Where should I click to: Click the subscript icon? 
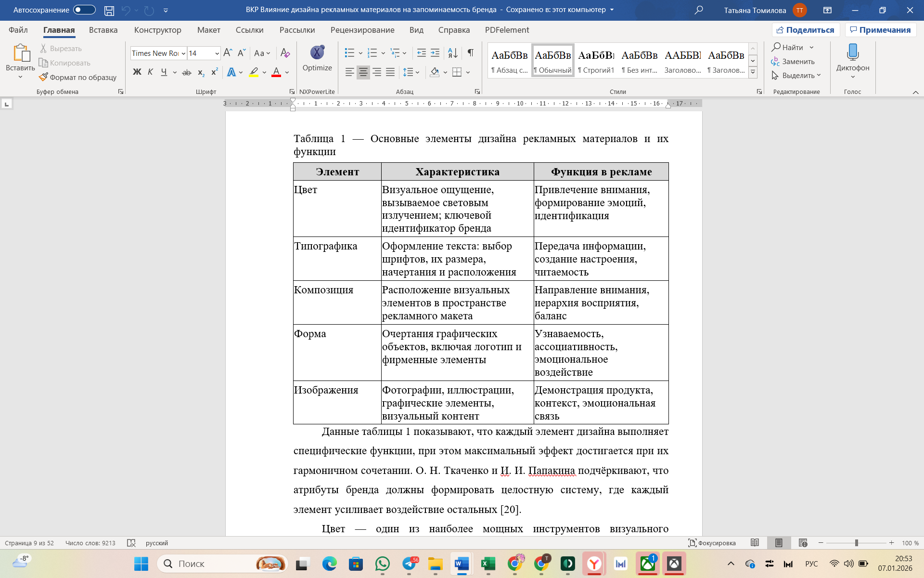201,72
